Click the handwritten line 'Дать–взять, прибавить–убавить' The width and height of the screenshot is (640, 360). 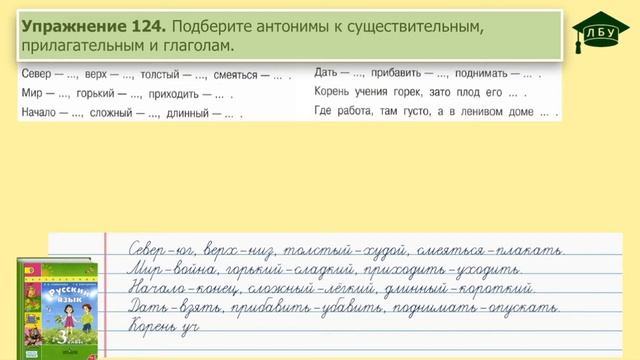[344, 307]
